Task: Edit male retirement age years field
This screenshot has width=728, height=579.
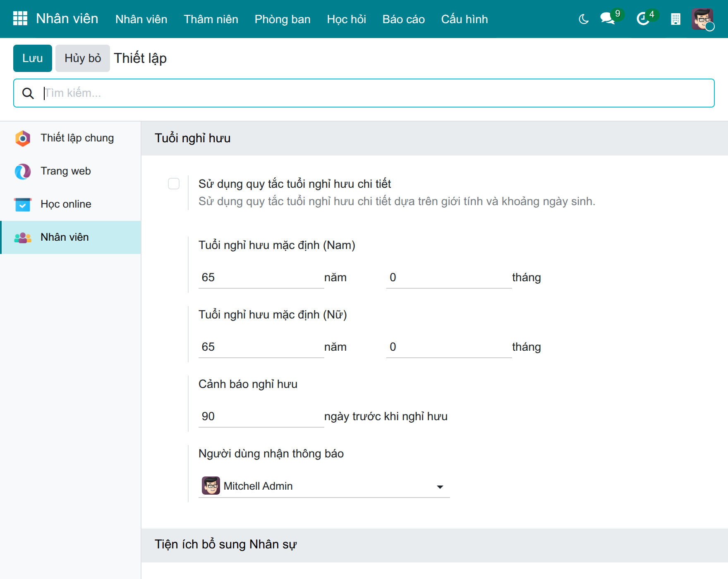Action: (x=261, y=278)
